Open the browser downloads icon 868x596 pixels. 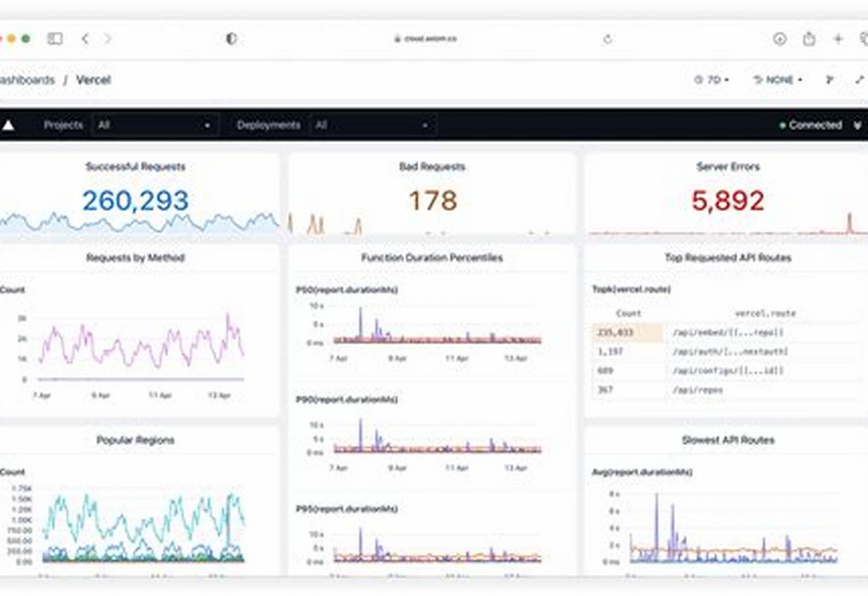point(780,39)
